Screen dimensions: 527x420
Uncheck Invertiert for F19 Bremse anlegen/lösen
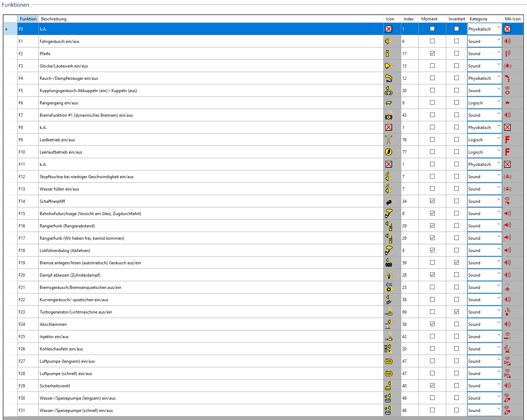click(x=456, y=263)
